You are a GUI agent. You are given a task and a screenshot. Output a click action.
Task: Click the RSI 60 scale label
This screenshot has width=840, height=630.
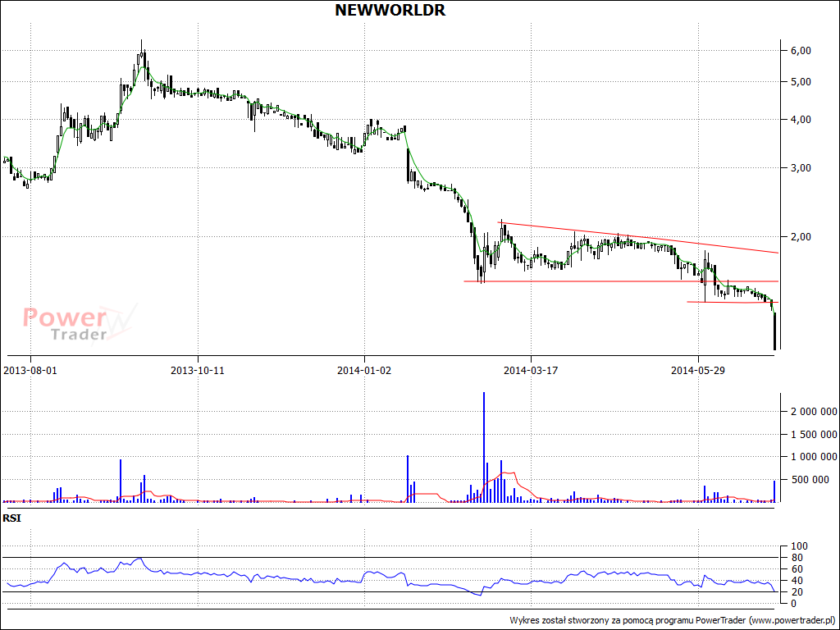coord(799,569)
